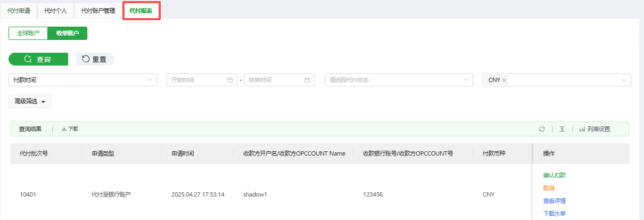Download results via 下载 link
This screenshot has height=220, width=644.
tap(70, 129)
